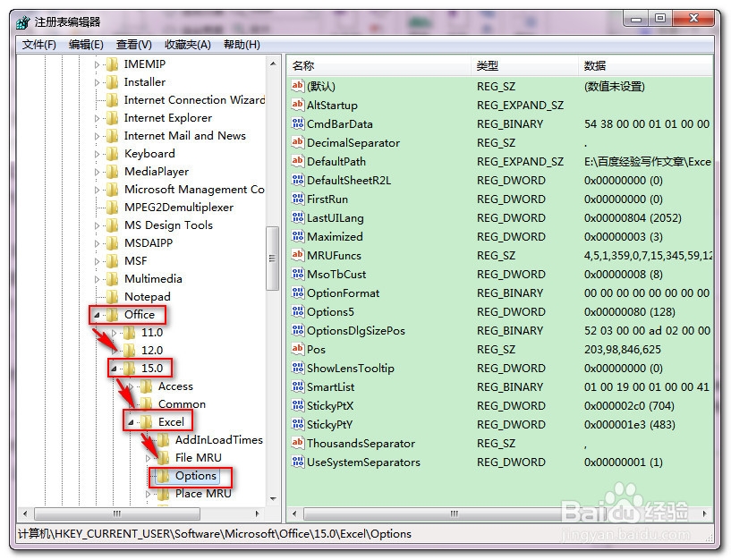The image size is (731, 560).
Task: Open the 查看(V) menu
Action: pyautogui.click(x=134, y=45)
